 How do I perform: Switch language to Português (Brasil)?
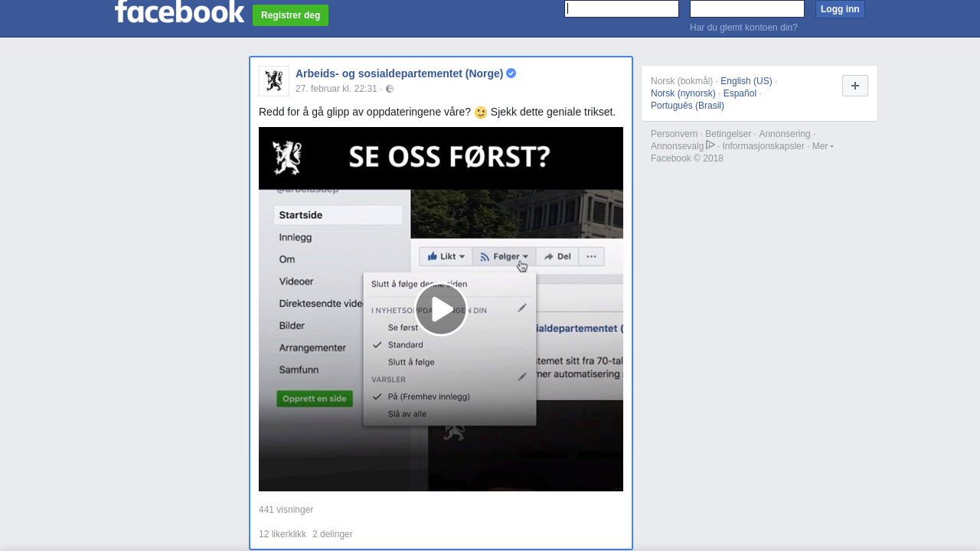pyautogui.click(x=688, y=106)
